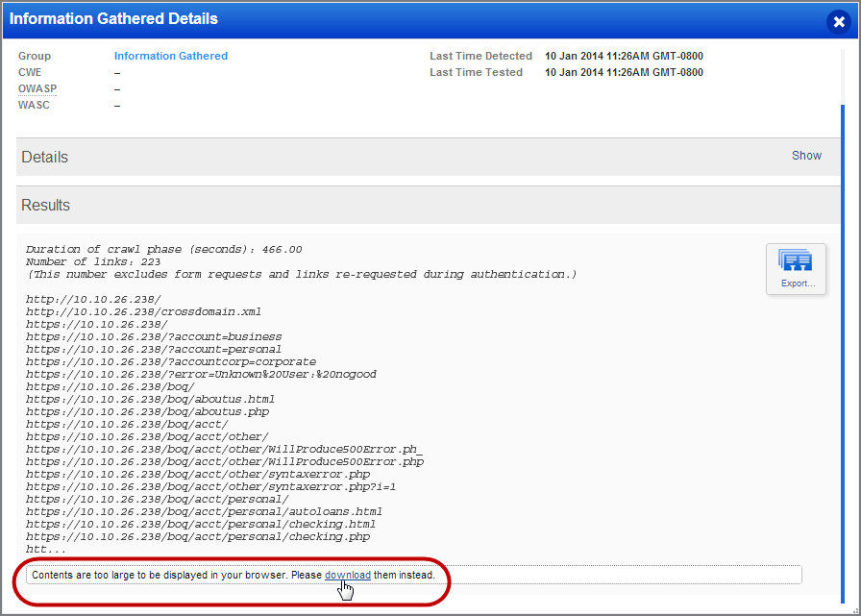Select the syntaxerror.php?i=1 URL line
Screen dimensions: 861x616
coord(210,486)
